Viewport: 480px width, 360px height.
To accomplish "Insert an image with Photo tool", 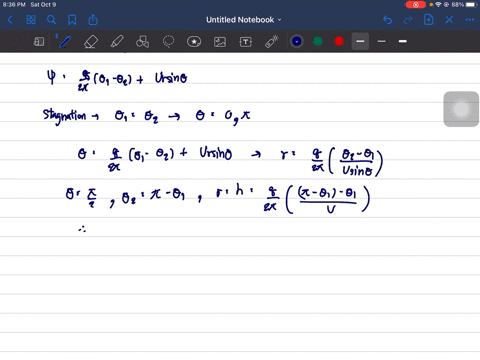I will click(x=220, y=42).
